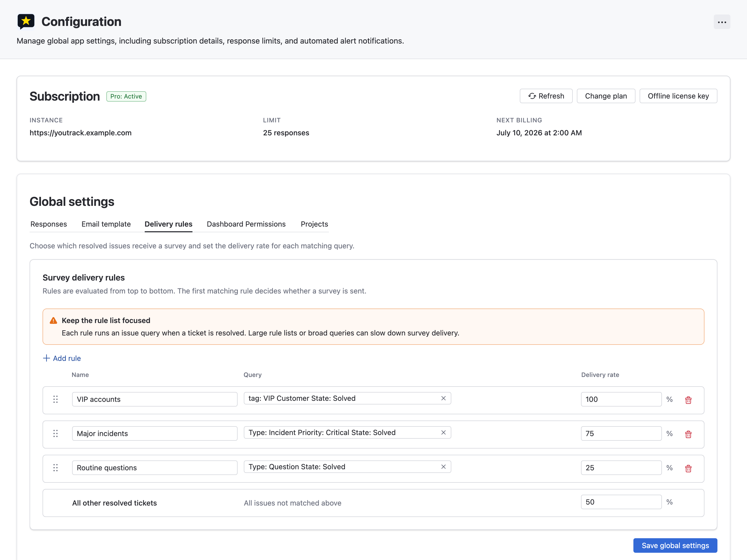Click the Survey delivery rules heading
Screen dimensions: 747x560
84,277
